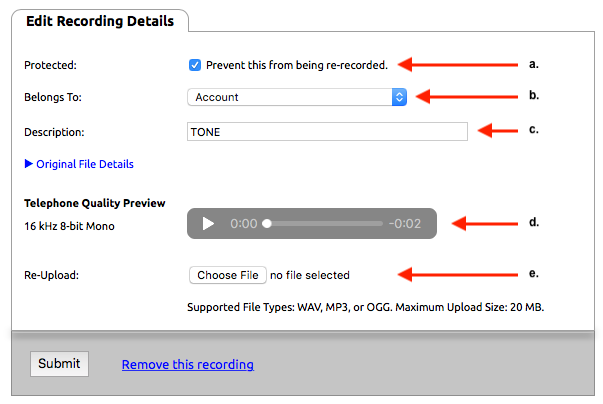603x404 pixels.
Task: Click the audio progress slider handle
Action: click(x=267, y=224)
